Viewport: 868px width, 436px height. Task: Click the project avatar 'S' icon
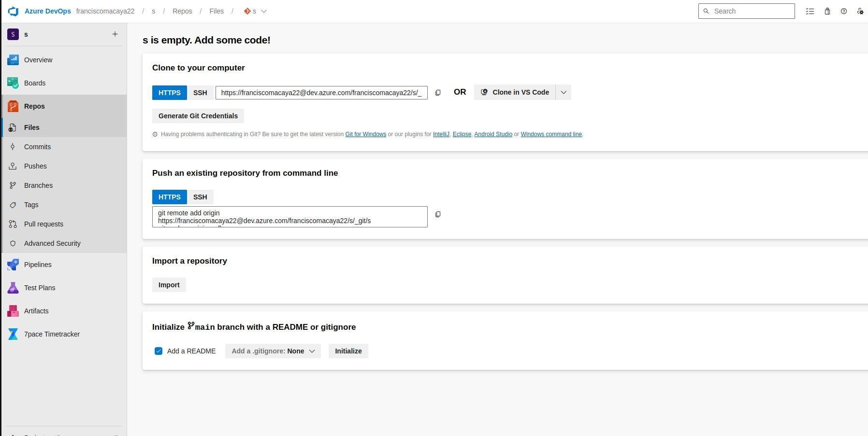pyautogui.click(x=13, y=34)
